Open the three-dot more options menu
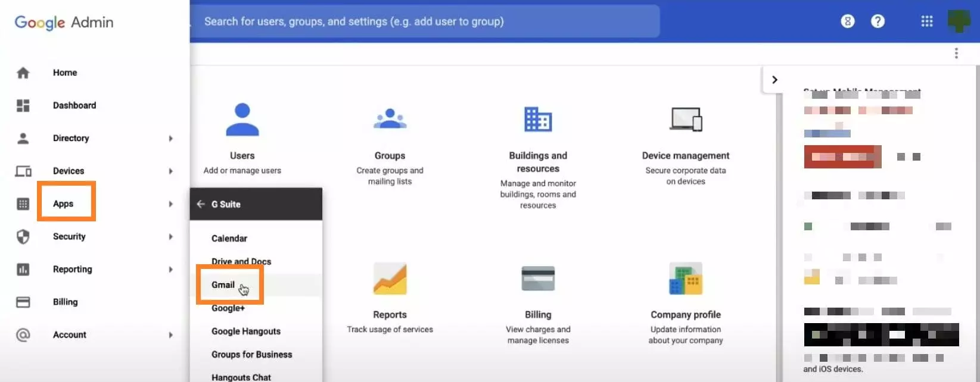Image resolution: width=980 pixels, height=382 pixels. [956, 54]
